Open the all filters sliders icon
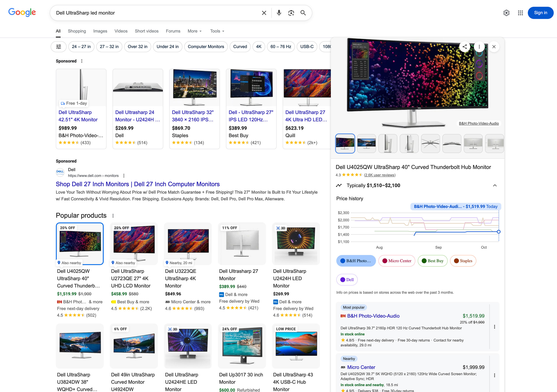This screenshot has width=557, height=392. [x=58, y=47]
